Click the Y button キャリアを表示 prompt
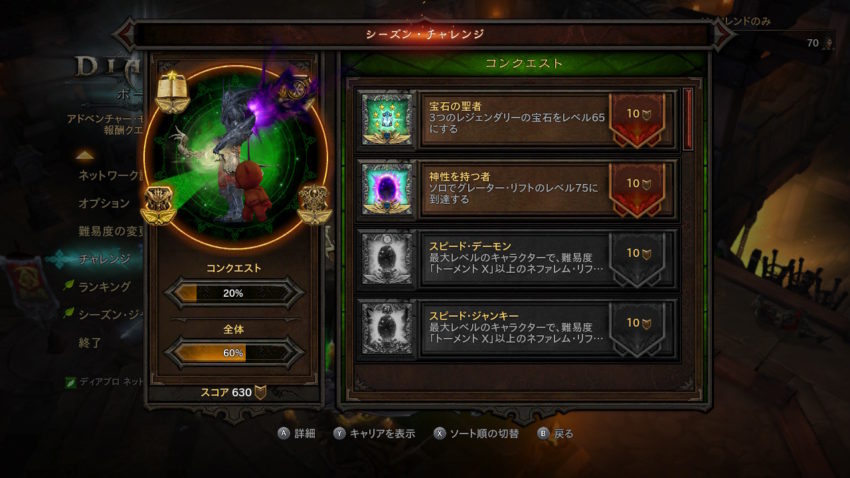Viewport: 850px width, 478px height. pos(374,434)
